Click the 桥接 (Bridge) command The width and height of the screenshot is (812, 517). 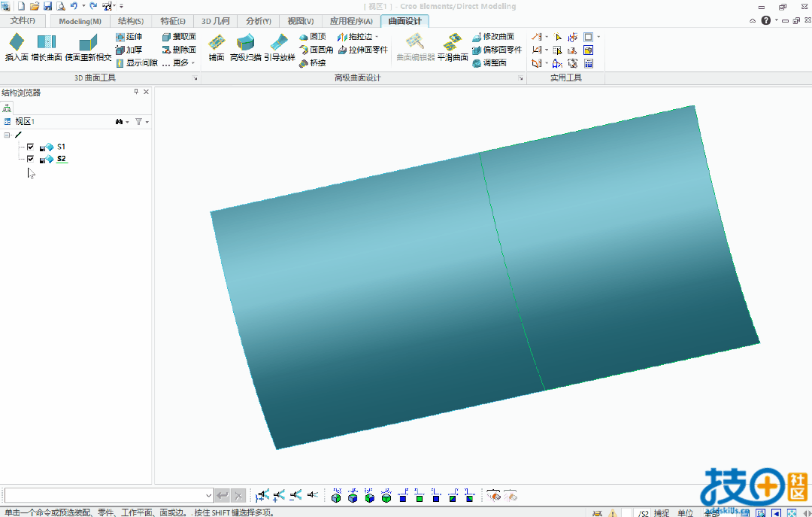[313, 62]
